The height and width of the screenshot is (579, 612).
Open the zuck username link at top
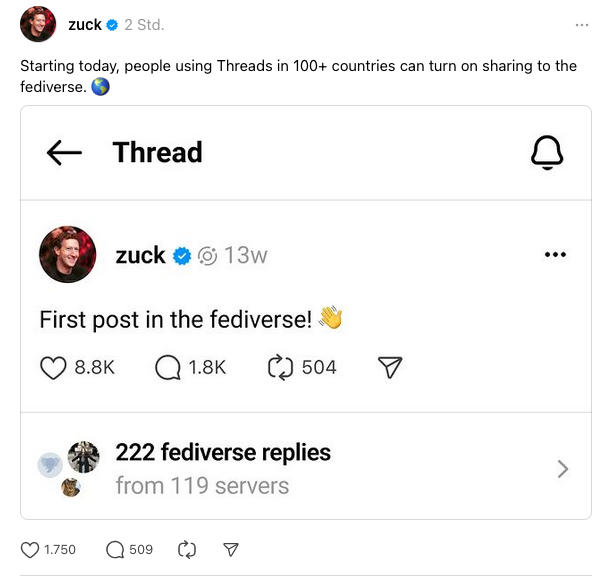pos(84,24)
